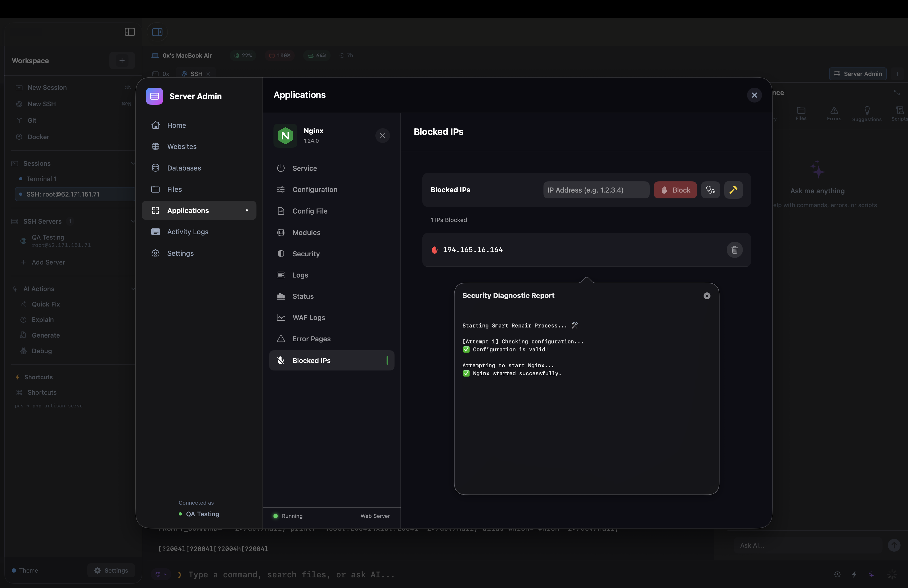Run the diagnostic stethoscope tool next to Block
The height and width of the screenshot is (588, 908).
(710, 190)
